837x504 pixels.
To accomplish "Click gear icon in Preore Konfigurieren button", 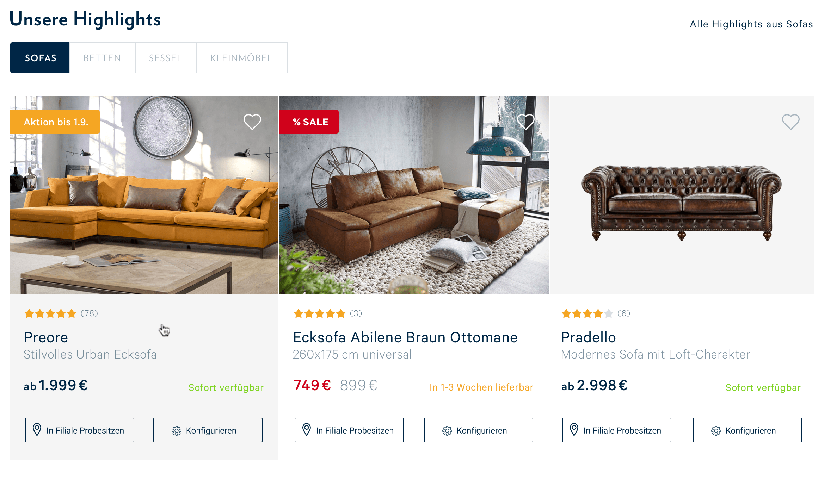I will pyautogui.click(x=177, y=430).
